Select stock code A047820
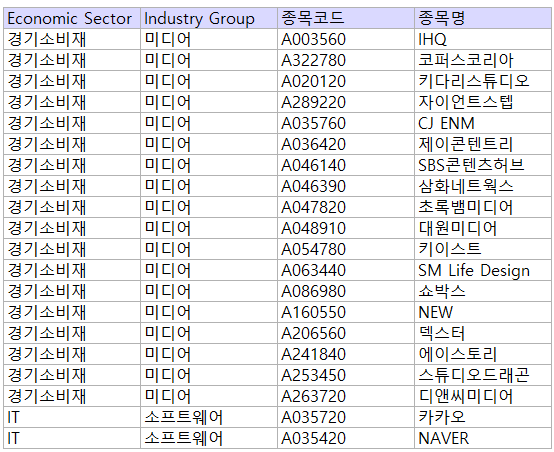Screen dimensions: 554x452 tap(346, 207)
